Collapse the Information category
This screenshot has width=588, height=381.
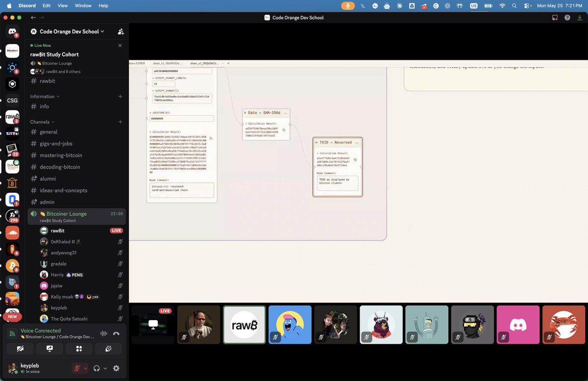[x=45, y=97]
